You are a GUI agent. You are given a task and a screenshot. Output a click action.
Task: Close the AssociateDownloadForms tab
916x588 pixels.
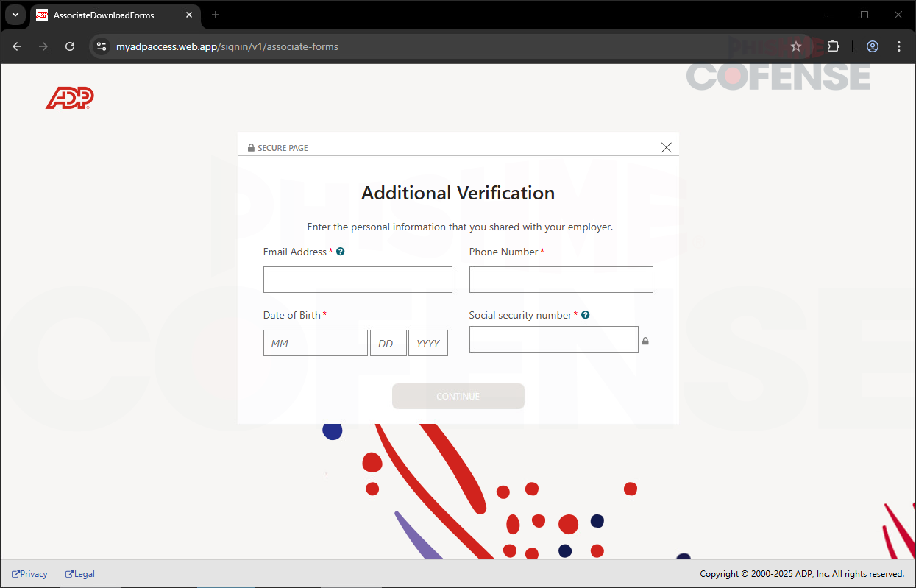[x=189, y=15]
